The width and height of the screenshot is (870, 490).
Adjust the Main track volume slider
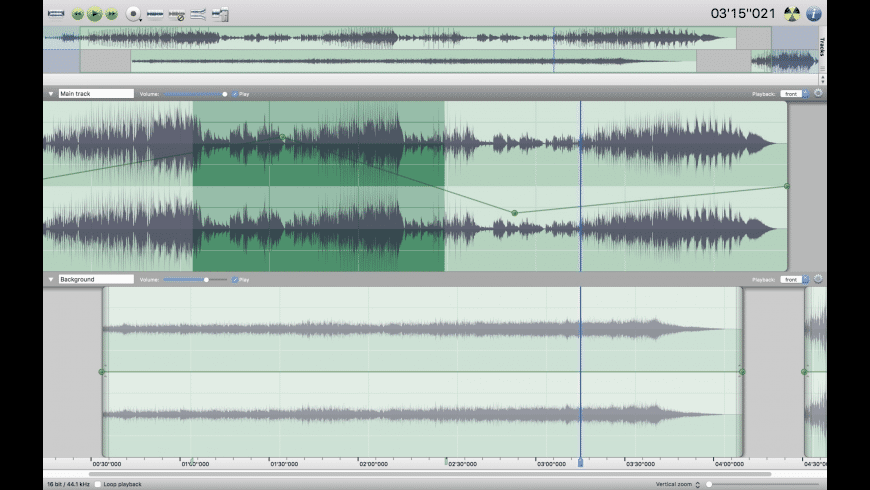point(195,94)
